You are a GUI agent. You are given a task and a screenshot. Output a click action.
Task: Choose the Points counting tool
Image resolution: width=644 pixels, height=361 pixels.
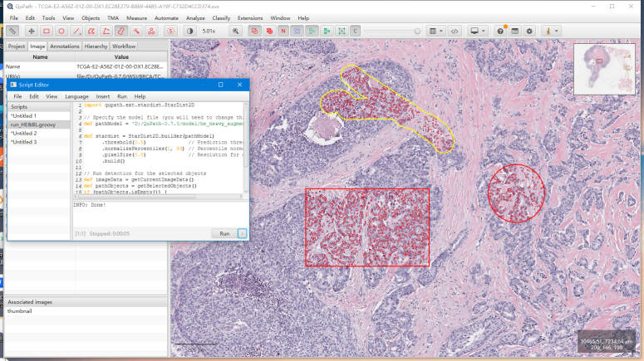pos(152,31)
